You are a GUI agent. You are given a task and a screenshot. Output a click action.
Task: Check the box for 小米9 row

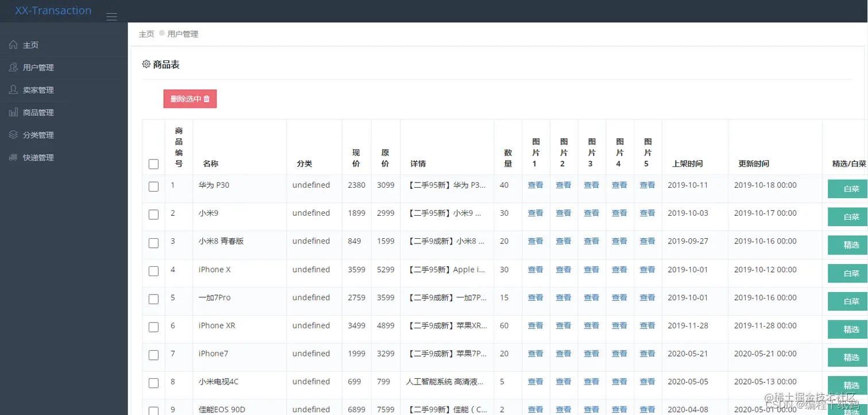coord(153,215)
